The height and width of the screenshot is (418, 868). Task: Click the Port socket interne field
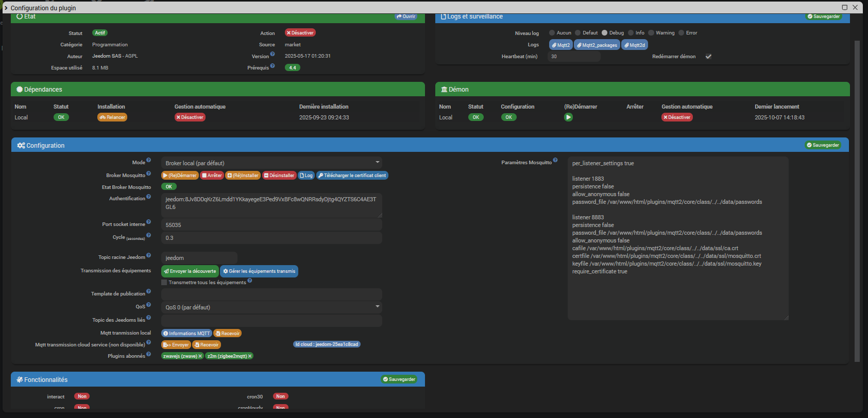271,225
